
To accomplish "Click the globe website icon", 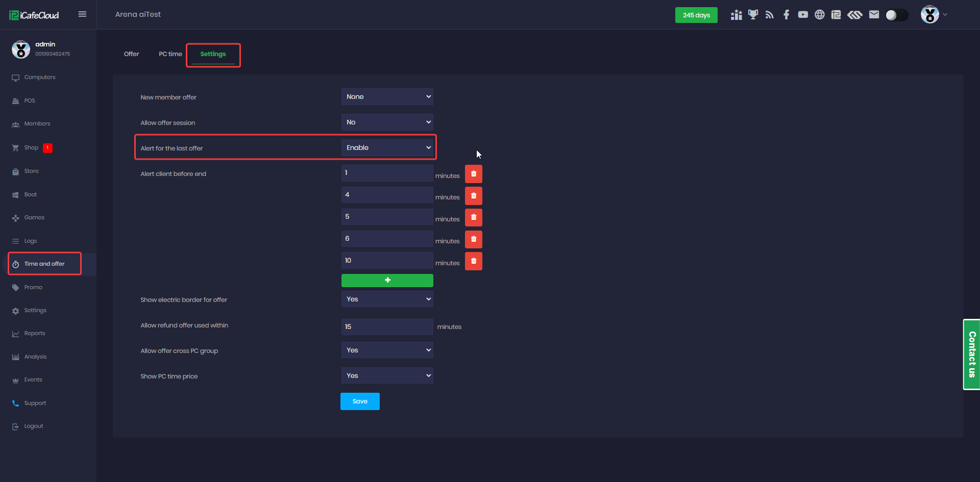I will [x=820, y=15].
